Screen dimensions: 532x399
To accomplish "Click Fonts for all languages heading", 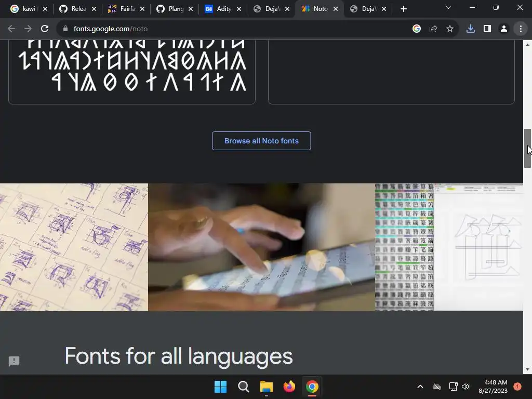I will tap(179, 356).
